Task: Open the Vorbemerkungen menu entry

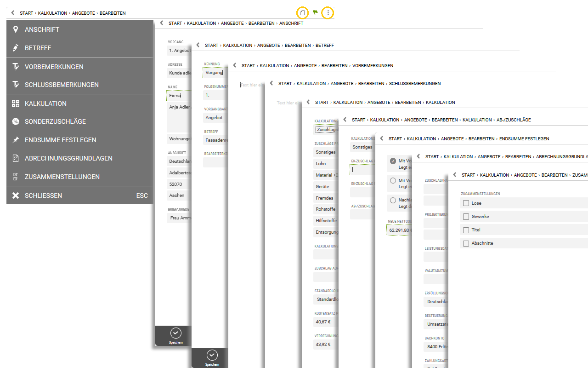Action: pos(54,67)
